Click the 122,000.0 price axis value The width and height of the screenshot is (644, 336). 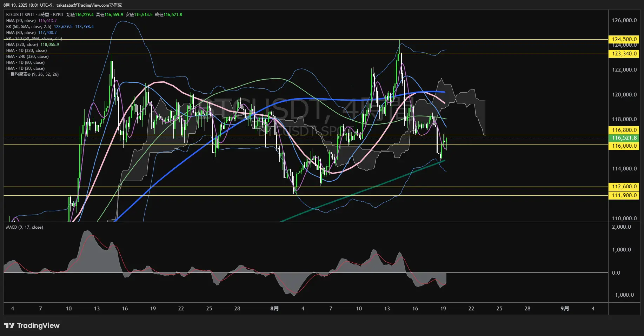[624, 70]
